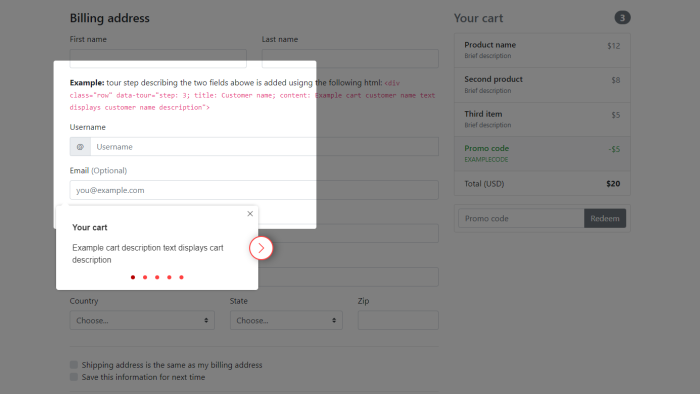Viewport: 700px width, 394px height.
Task: Select the first tour step dot
Action: 133,278
